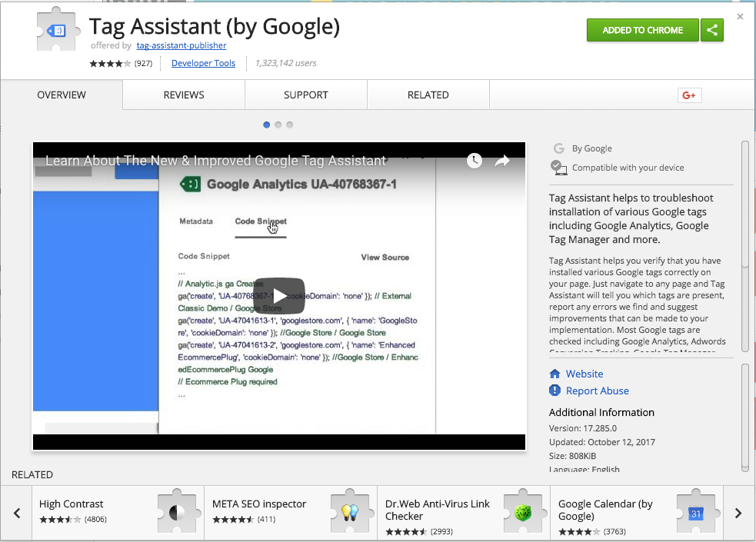
Task: Open the tag-assistant-publisher link
Action: point(182,45)
